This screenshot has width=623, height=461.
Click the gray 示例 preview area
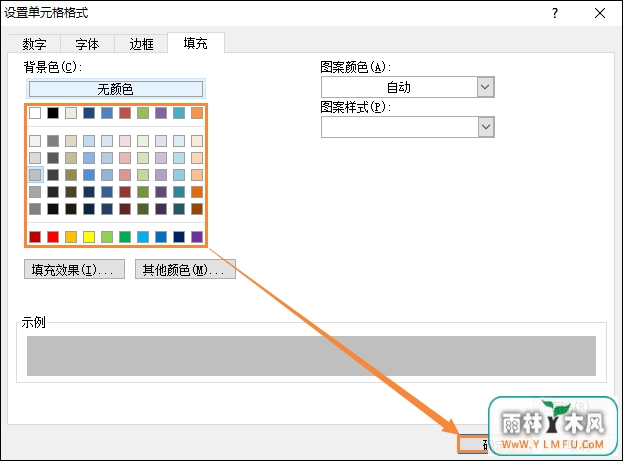coord(311,356)
